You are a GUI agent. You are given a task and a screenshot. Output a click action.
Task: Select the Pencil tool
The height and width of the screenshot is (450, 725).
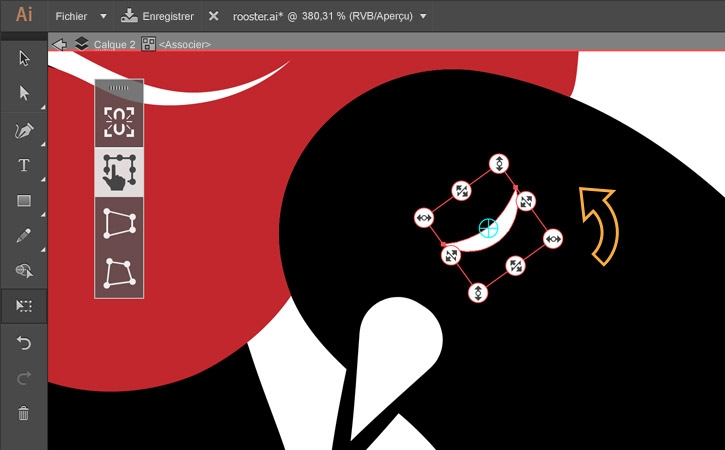(x=24, y=235)
